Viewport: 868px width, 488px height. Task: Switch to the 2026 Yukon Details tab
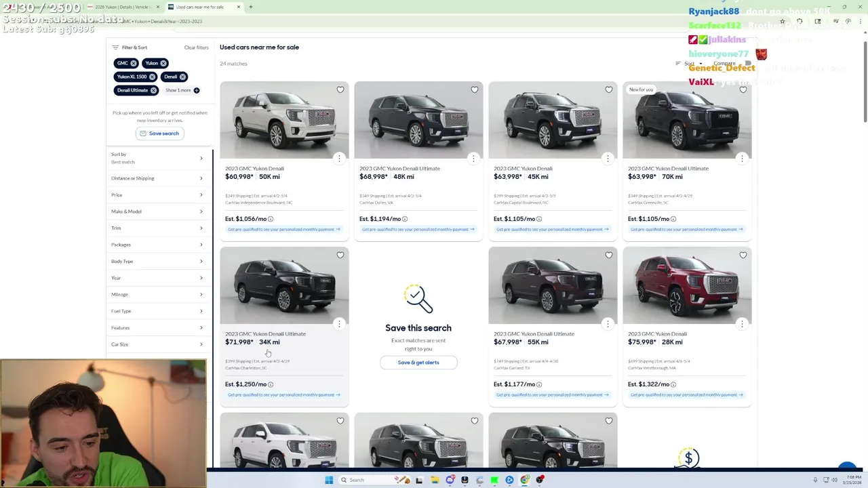coord(122,7)
